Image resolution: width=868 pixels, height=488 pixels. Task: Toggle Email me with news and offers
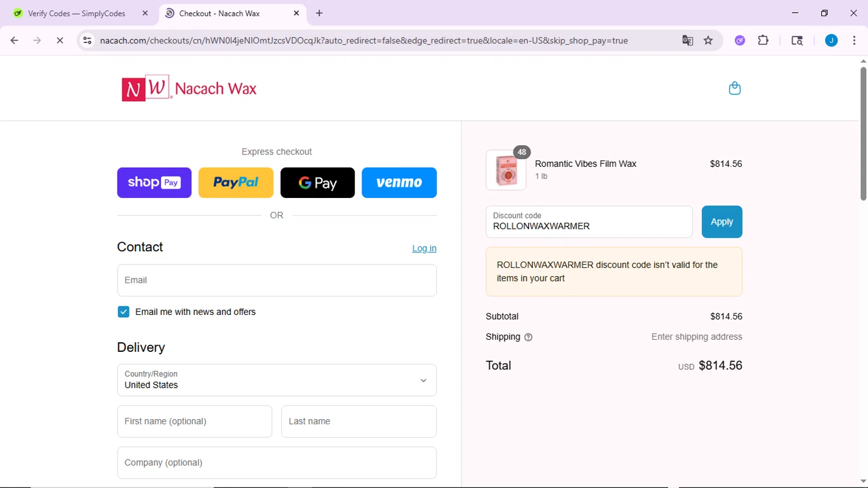pyautogui.click(x=123, y=312)
